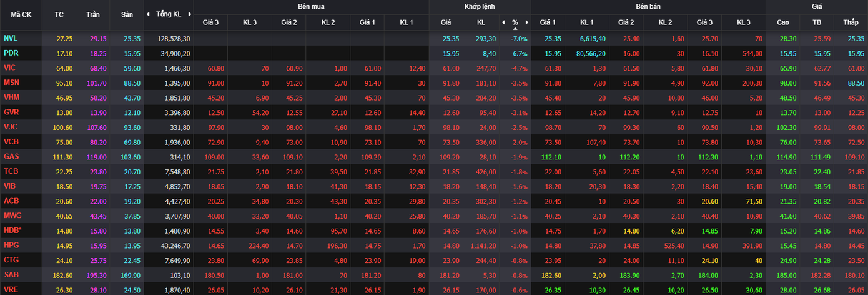Screen dimensions: 868x295
Task: Click the Cao high price column header
Action: click(782, 22)
